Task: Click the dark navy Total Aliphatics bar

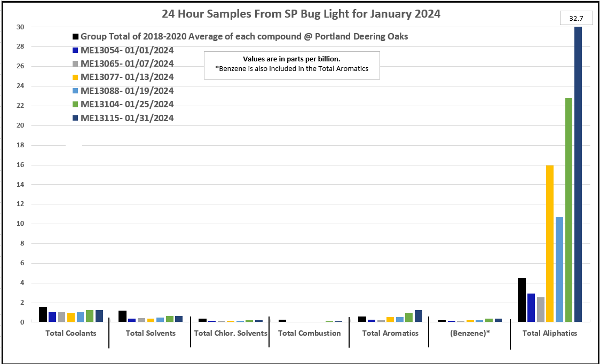Action: tap(578, 174)
